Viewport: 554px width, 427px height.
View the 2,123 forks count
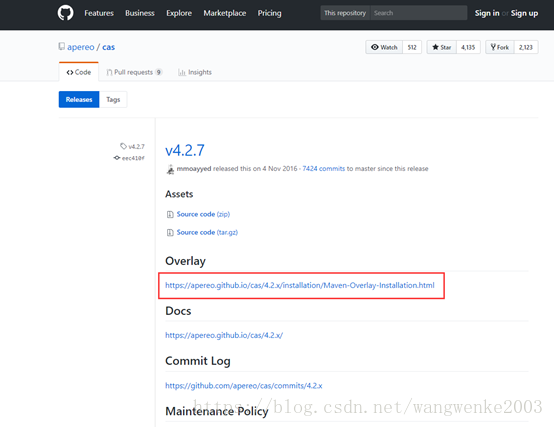point(526,47)
